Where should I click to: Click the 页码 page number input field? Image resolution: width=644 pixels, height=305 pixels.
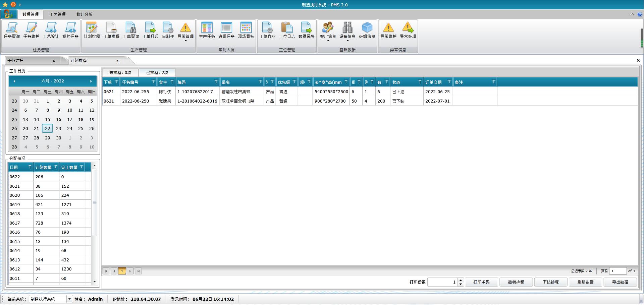click(618, 271)
